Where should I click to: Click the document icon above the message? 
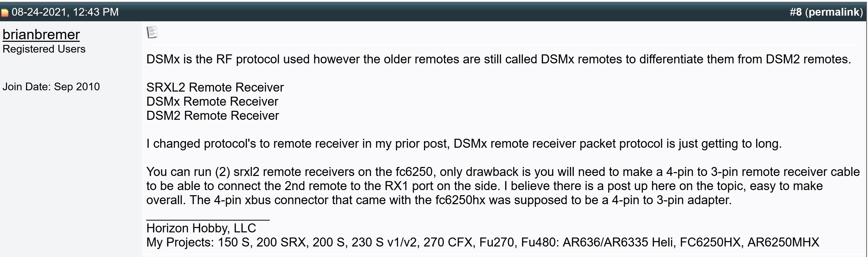152,32
